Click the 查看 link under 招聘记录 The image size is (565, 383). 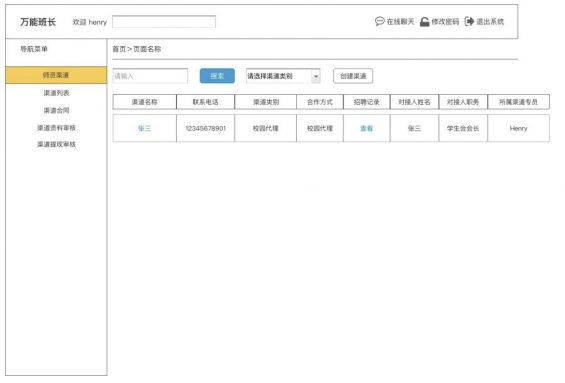tap(366, 128)
